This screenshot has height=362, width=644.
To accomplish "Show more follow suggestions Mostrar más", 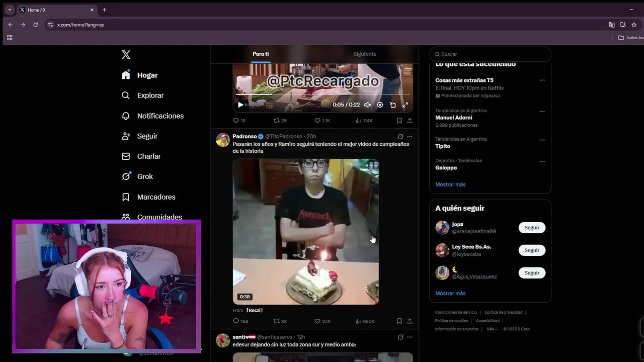I will click(x=450, y=294).
